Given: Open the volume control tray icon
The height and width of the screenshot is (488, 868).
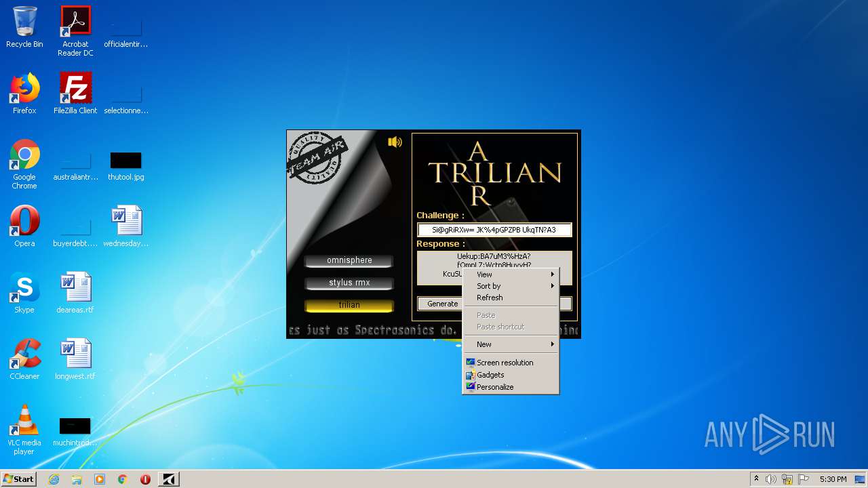Looking at the screenshot, I should 771,479.
